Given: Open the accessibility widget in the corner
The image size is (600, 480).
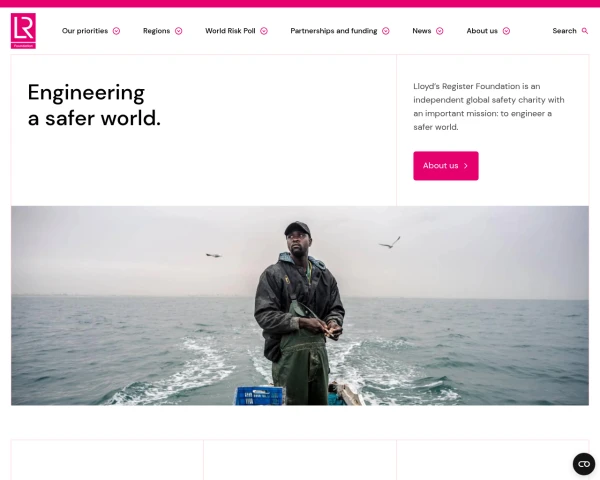Looking at the screenshot, I should tap(584, 464).
